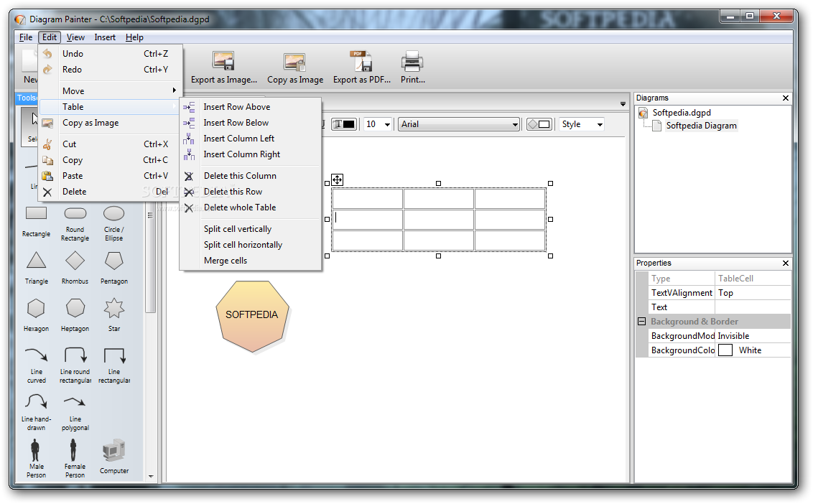Close the Properties panel
Image resolution: width=813 pixels, height=504 pixels.
[786, 263]
